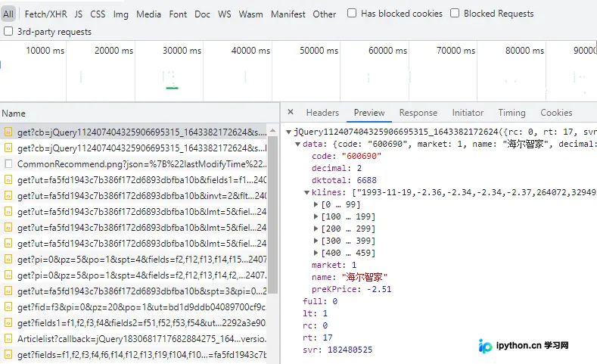Select the get?fields=f1,f2,f3,f4,f6 request
Viewport: 597px width, 364px height.
click(x=134, y=355)
